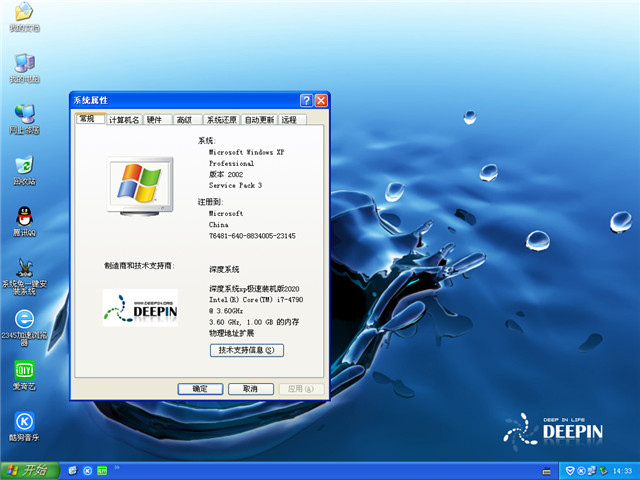Click the 技术支持信息 button
The height and width of the screenshot is (480, 640).
[247, 350]
